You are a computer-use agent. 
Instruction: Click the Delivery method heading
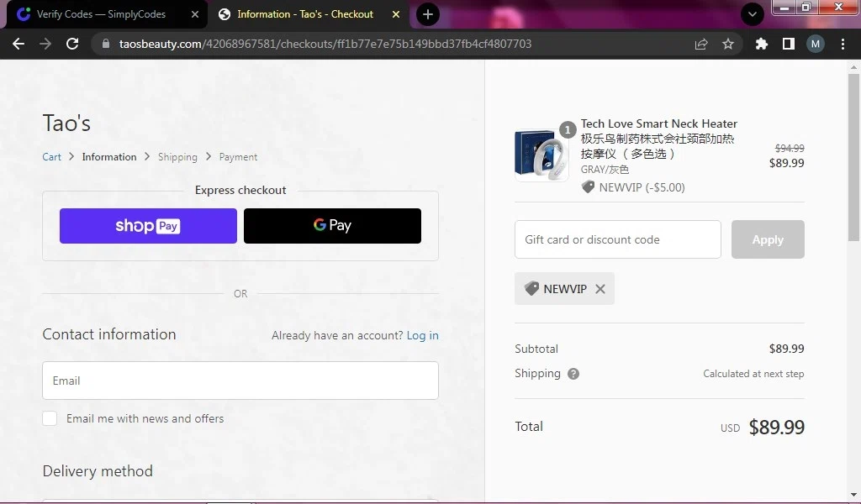(x=98, y=471)
